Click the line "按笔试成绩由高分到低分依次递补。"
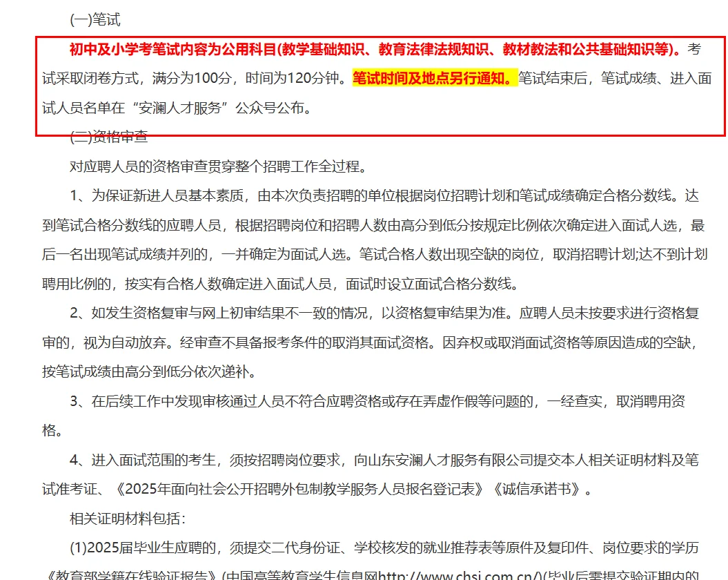 coord(150,371)
